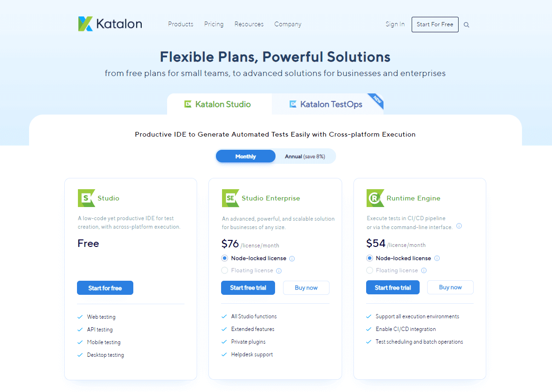The height and width of the screenshot is (392, 552).
Task: Click the Sign In link
Action: [x=395, y=24]
